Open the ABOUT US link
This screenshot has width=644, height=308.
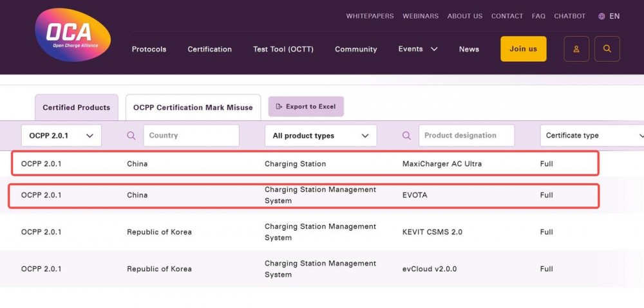465,17
